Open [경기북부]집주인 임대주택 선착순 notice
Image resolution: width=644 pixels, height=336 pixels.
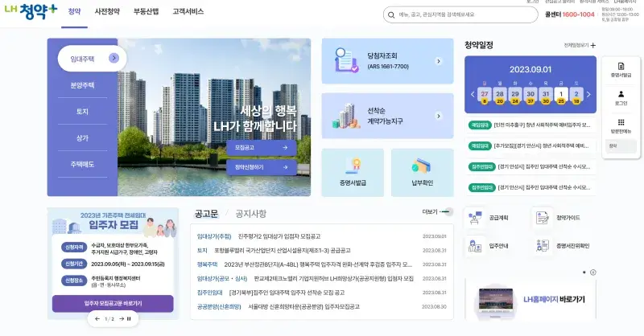287,293
